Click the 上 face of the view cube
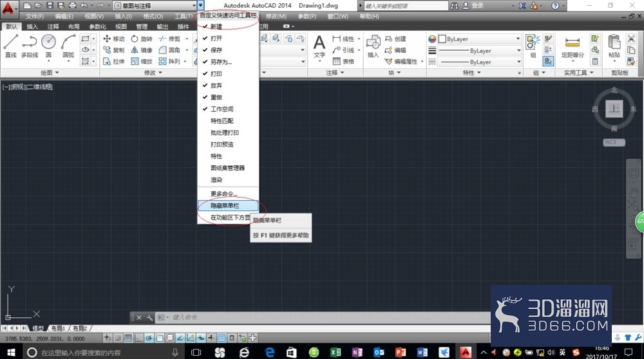The image size is (644, 359). [614, 109]
